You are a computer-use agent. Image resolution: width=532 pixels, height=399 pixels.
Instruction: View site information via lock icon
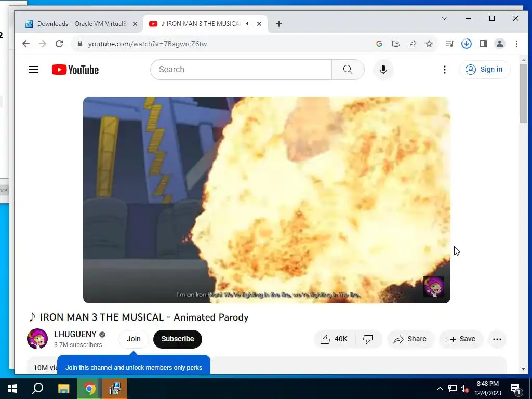80,44
